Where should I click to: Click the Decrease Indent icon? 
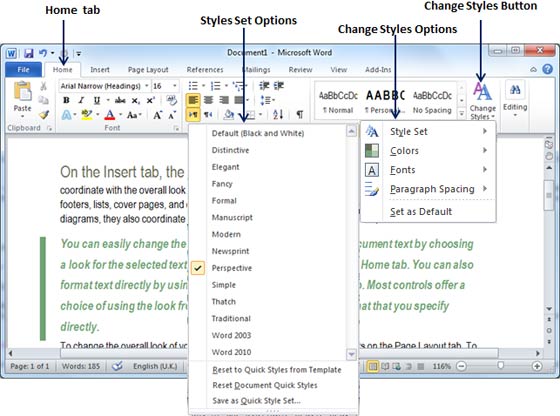264,86
